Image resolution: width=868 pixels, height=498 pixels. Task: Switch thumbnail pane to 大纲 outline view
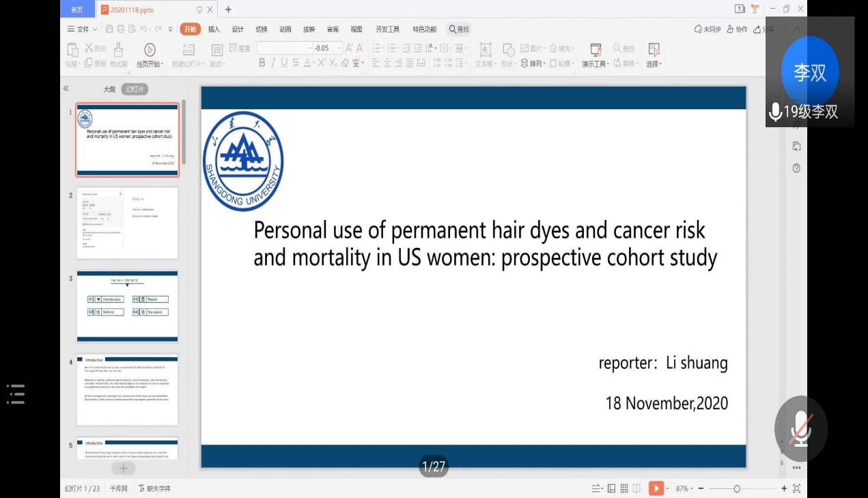109,89
